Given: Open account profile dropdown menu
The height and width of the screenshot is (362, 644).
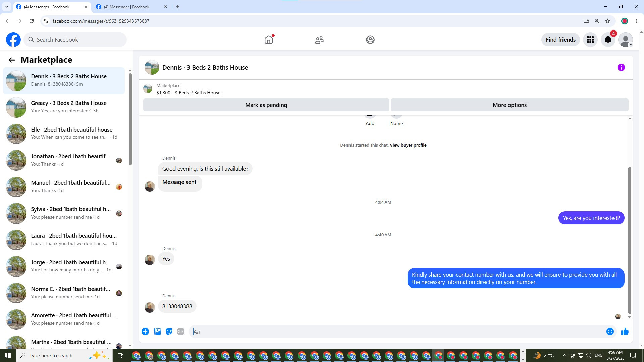Looking at the screenshot, I should (626, 40).
